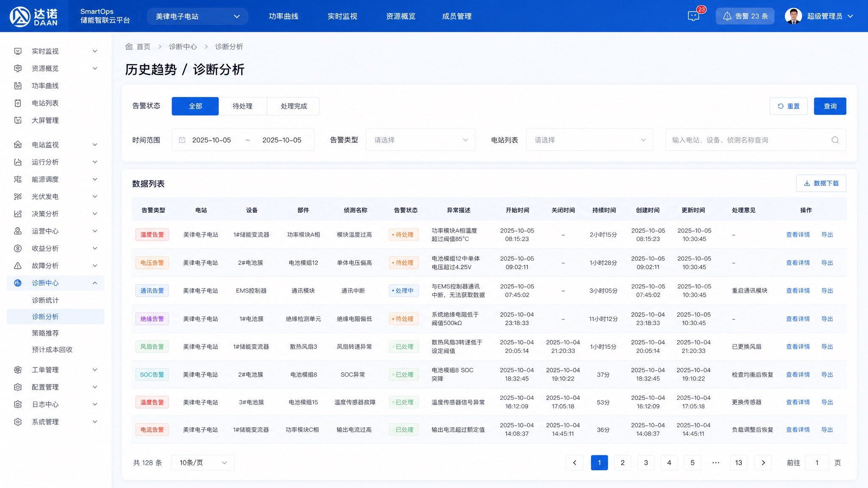
Task: Go to pagination page 13
Action: coord(739,463)
